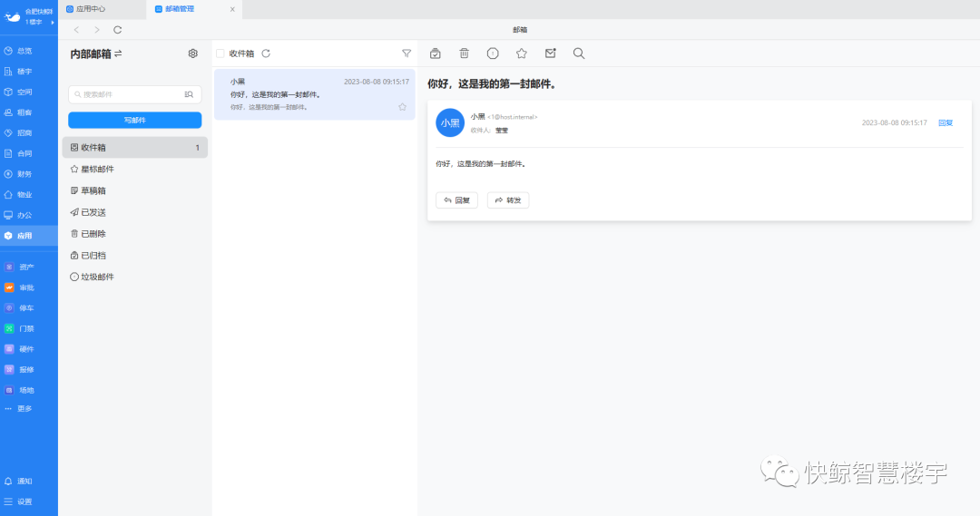
Task: Click the archive icon in mail toolbar
Action: pyautogui.click(x=436, y=54)
